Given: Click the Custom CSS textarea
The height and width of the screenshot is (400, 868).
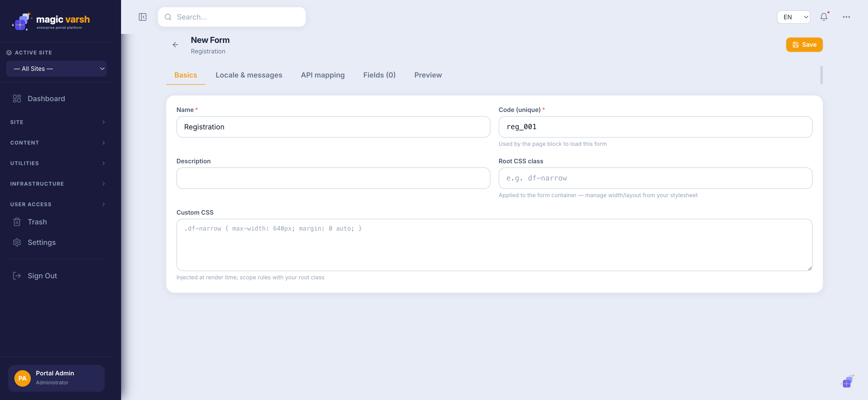Looking at the screenshot, I should pos(494,245).
